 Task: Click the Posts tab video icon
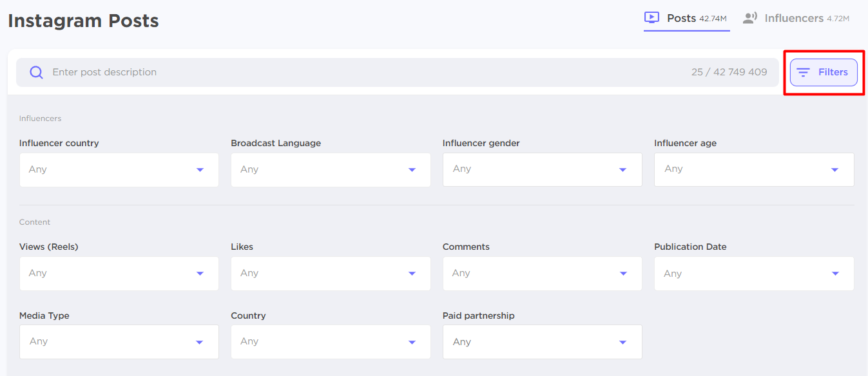click(x=651, y=18)
